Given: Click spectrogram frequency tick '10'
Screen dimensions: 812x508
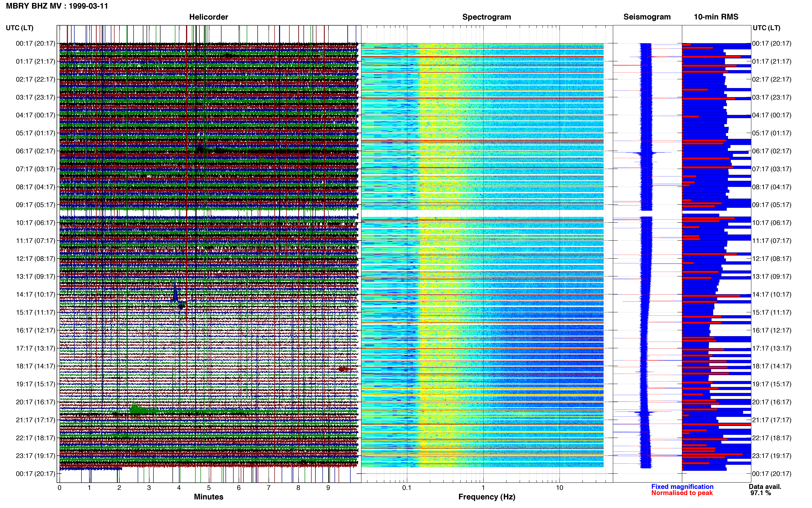Looking at the screenshot, I should 559,488.
